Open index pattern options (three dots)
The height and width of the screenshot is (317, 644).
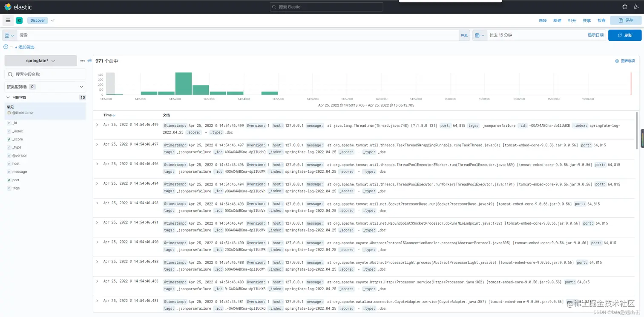click(83, 61)
